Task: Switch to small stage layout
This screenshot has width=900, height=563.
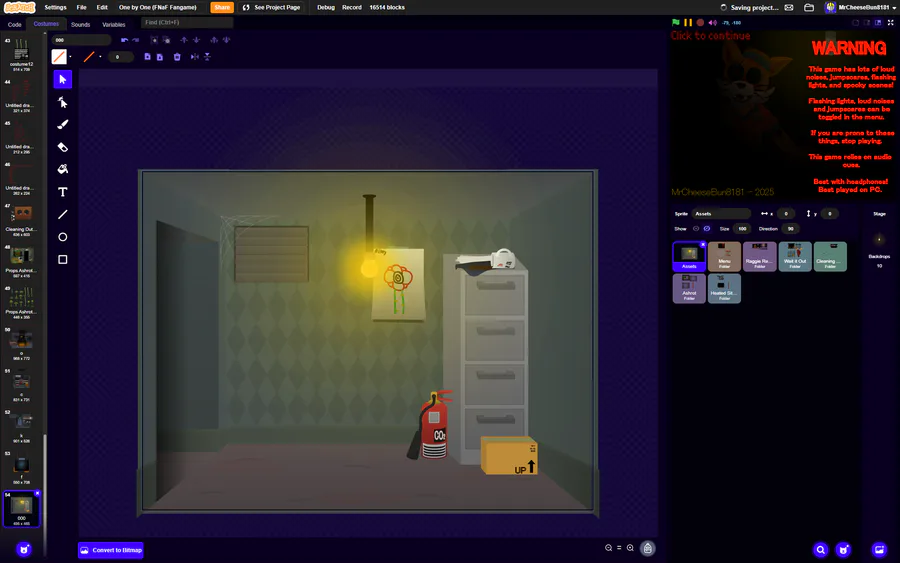Action: tap(867, 22)
